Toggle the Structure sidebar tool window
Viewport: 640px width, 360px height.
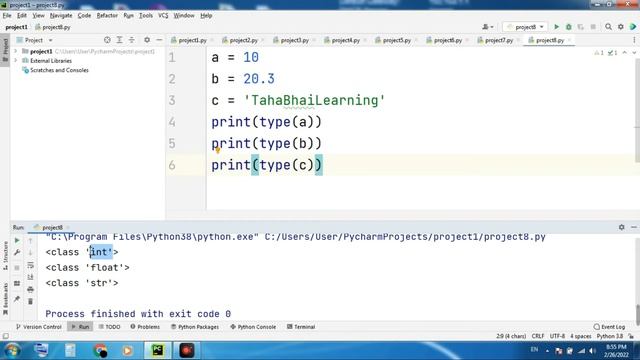coord(5,255)
